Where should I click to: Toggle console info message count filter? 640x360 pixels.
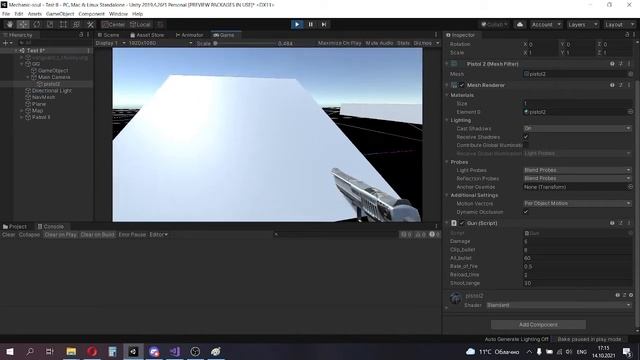(406, 234)
